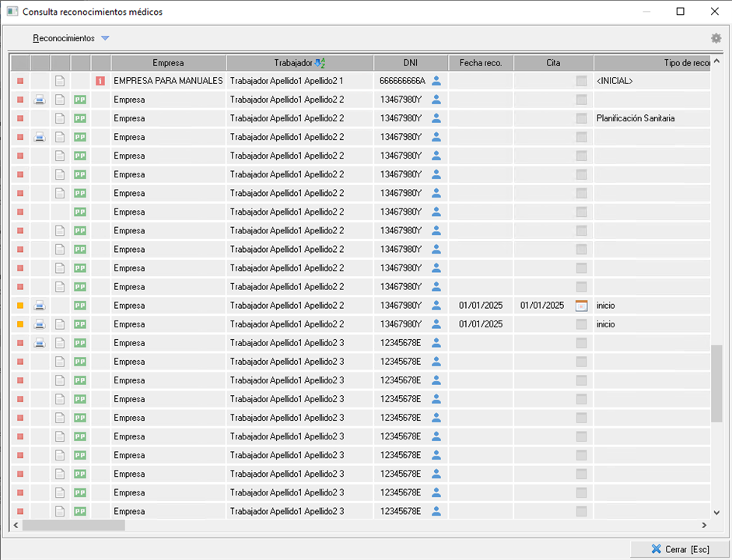Click the horizontal scrollbar right arrow
The width and height of the screenshot is (732, 560).
pos(704,526)
